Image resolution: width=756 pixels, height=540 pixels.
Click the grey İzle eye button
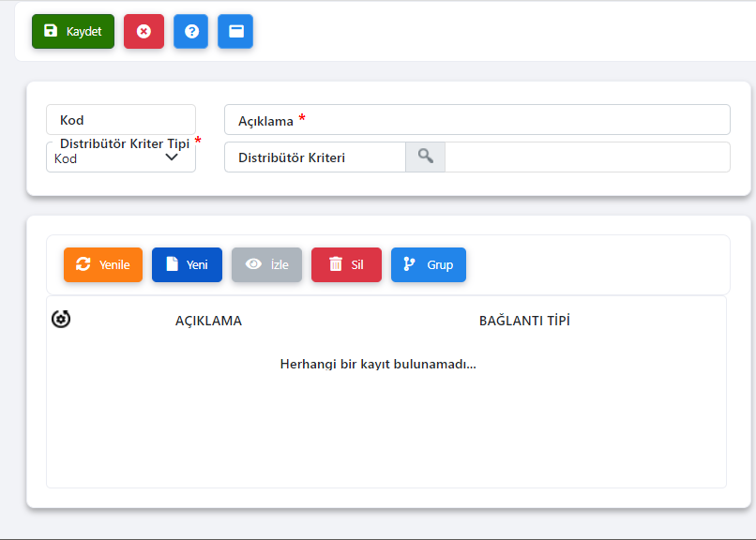[266, 264]
